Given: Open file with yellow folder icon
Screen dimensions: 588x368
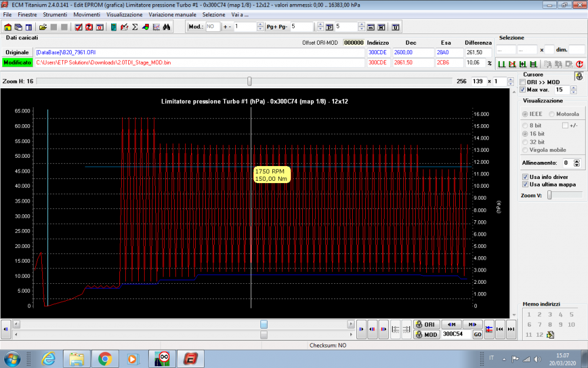Looking at the screenshot, I should click(43, 27).
